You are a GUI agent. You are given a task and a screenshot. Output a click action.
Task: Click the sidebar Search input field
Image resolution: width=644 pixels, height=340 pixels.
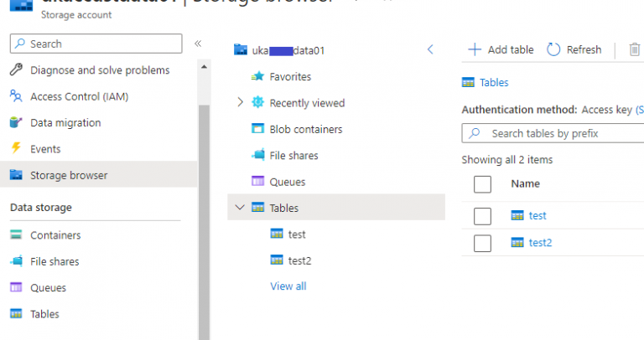pyautogui.click(x=96, y=44)
